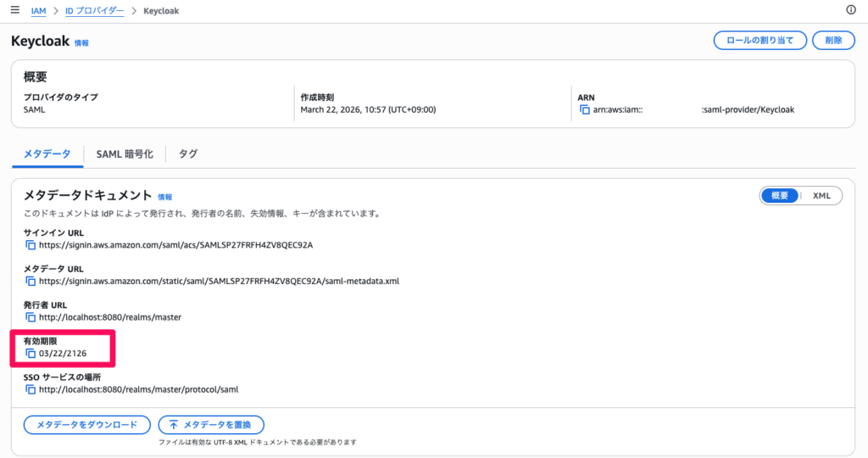This screenshot has width=868, height=458.
Task: Open the タグ tab
Action: pos(188,154)
